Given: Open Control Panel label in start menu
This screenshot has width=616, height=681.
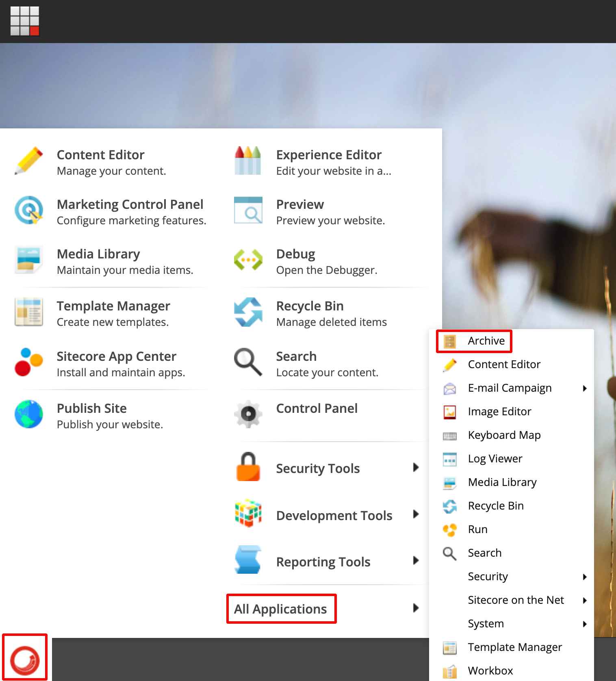Looking at the screenshot, I should pyautogui.click(x=317, y=408).
